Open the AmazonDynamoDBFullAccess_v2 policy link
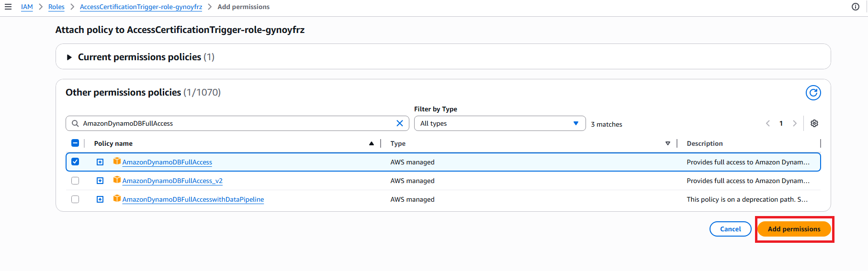 click(x=172, y=181)
